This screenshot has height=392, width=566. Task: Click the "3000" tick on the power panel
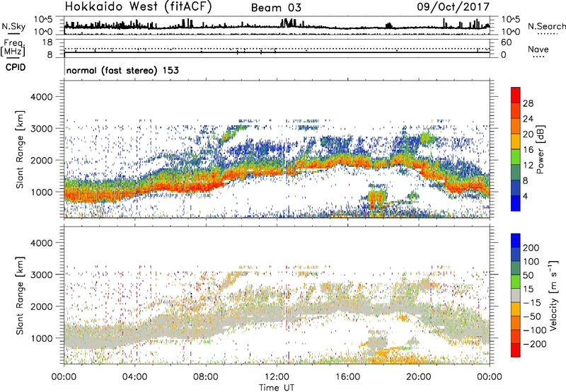[41, 129]
